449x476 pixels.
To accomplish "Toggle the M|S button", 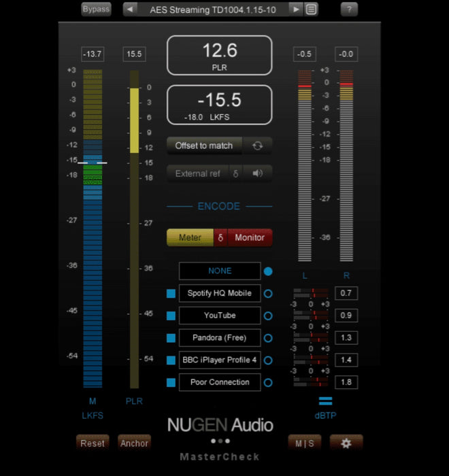I will coord(304,443).
